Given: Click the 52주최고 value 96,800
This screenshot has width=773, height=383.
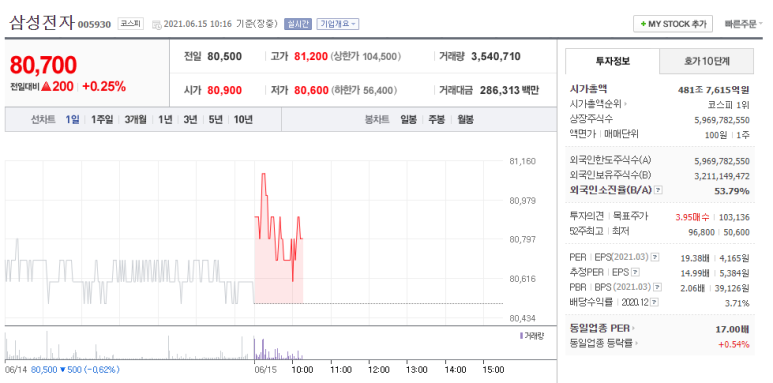Looking at the screenshot, I should click(702, 232).
